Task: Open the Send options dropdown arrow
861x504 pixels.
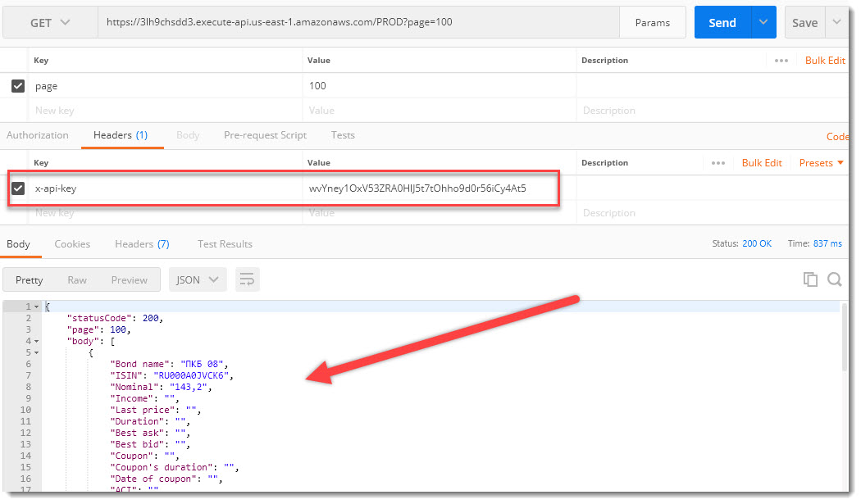Action: 762,22
